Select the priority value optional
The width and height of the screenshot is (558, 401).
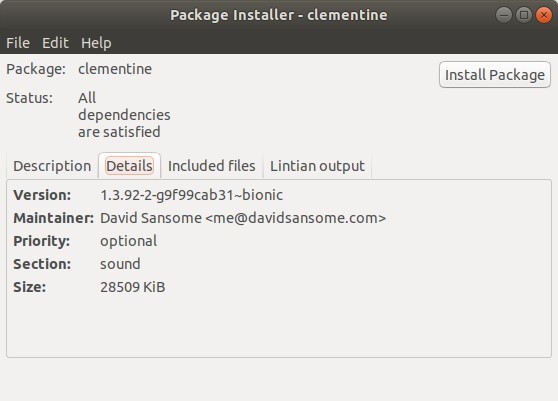[128, 241]
